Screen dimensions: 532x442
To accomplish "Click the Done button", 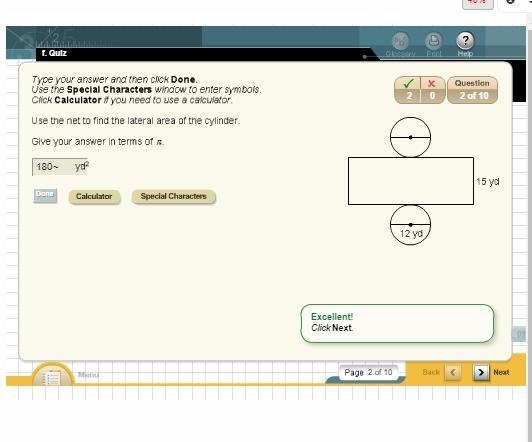I will pos(45,196).
